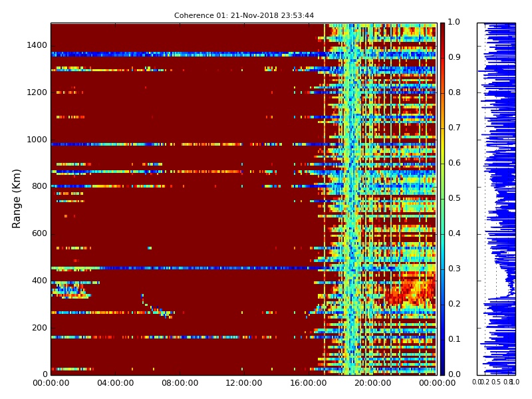The image size is (532, 399).
Task: Click the 1200 range tick label
Action: pyautogui.click(x=37, y=92)
